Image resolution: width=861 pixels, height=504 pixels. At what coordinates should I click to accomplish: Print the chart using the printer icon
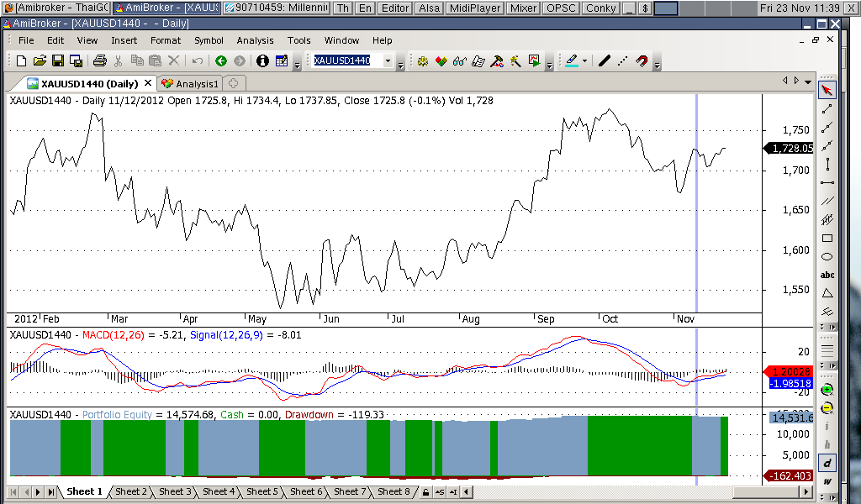pyautogui.click(x=99, y=60)
